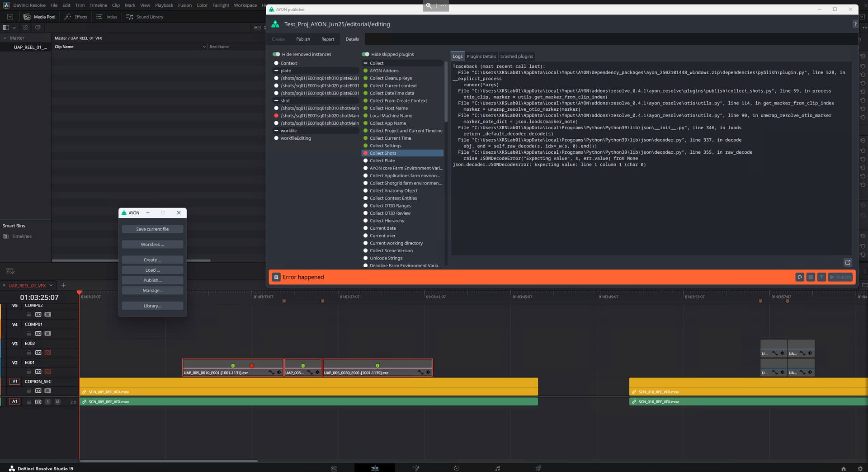Open the UAP_REEL_01_VFX timeline tab dropdown
This screenshot has height=472, width=868.
[51, 285]
